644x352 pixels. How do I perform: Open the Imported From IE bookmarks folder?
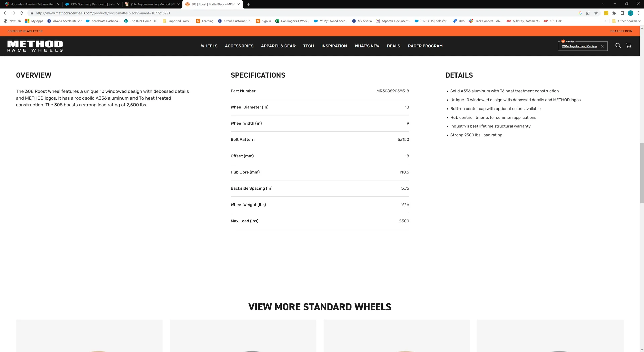coord(177,21)
